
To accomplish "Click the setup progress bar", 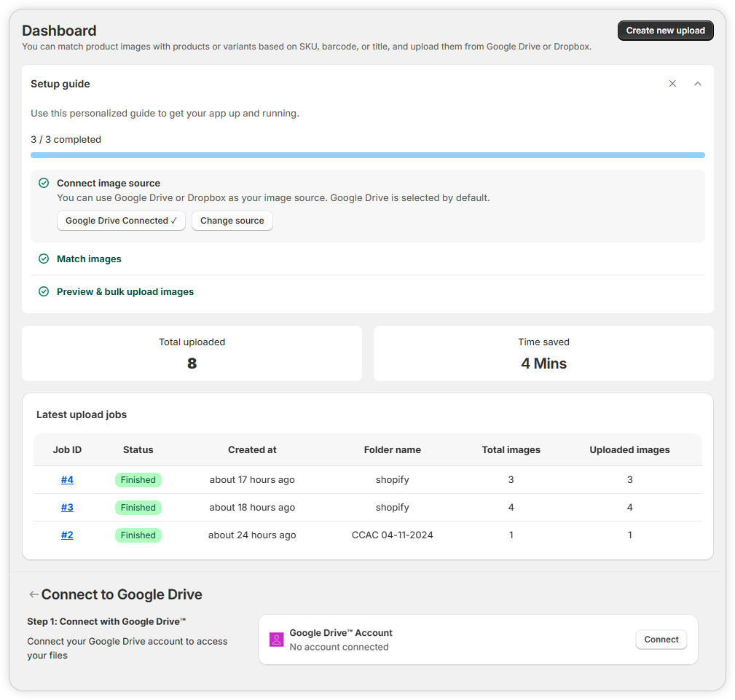I will point(367,155).
